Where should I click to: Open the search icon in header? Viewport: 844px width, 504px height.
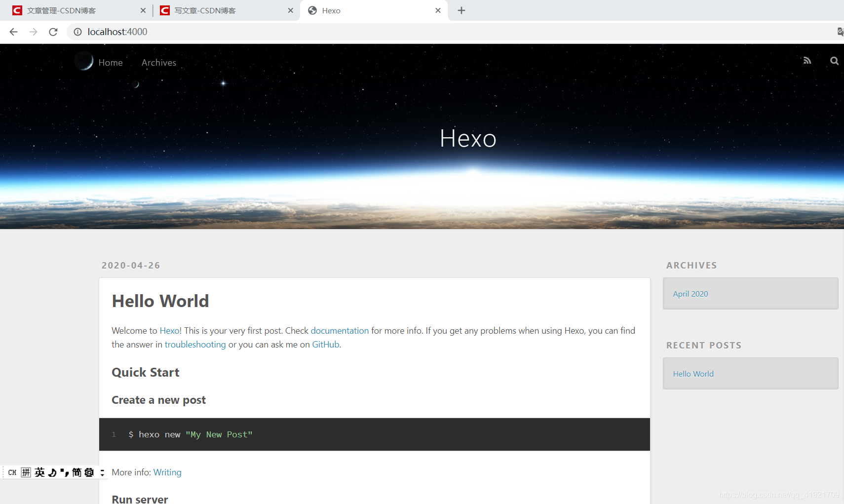click(834, 61)
